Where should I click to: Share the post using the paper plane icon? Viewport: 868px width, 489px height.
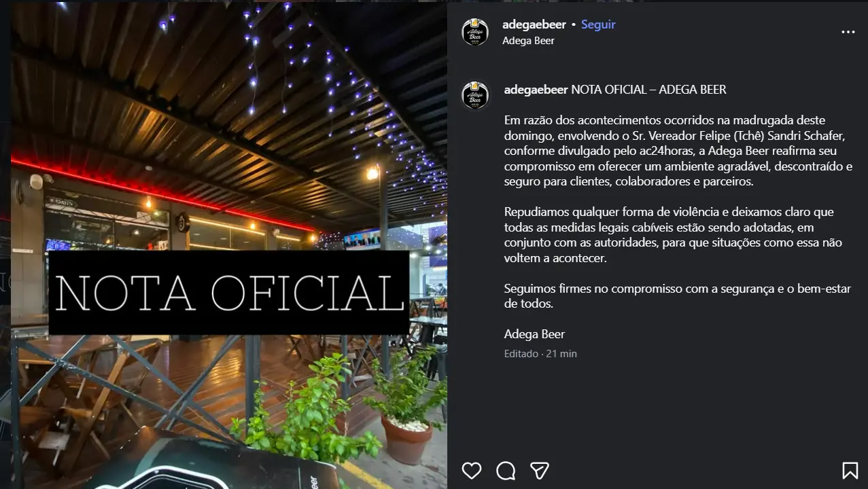click(540, 471)
